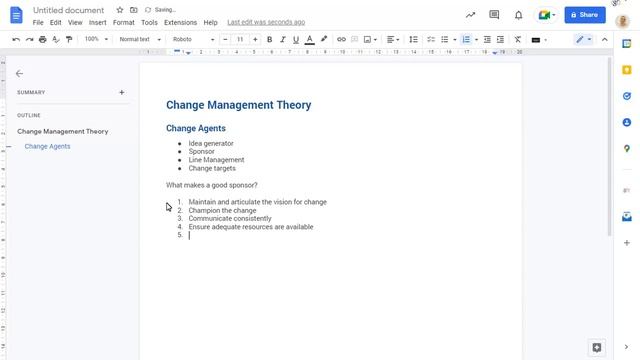This screenshot has height=360, width=640.
Task: Activate the paint format tool
Action: (x=69, y=40)
